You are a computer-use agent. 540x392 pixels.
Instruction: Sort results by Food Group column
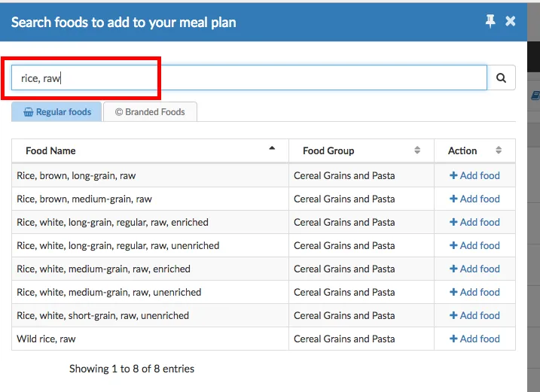point(361,150)
